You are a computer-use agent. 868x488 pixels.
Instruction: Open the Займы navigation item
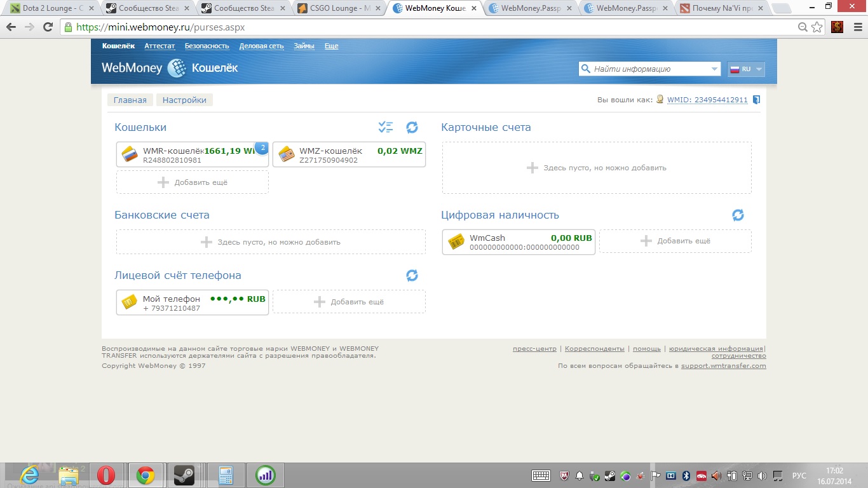click(304, 46)
